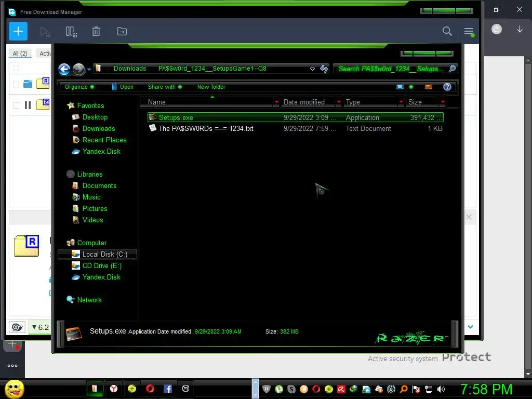Screen dimensions: 532x399
Task: Click the Explorer forward arrow button
Action: pyautogui.click(x=79, y=69)
